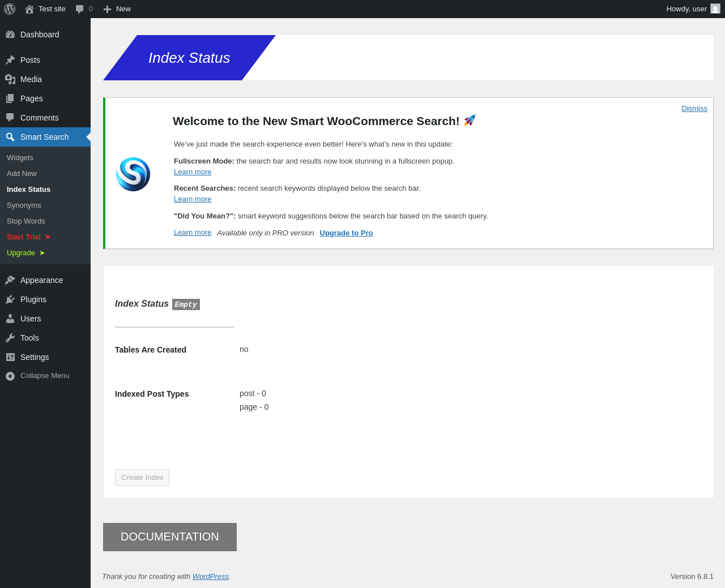Click the Pages icon in sidebar
Image resolution: width=725 pixels, height=588 pixels.
[x=10, y=98]
